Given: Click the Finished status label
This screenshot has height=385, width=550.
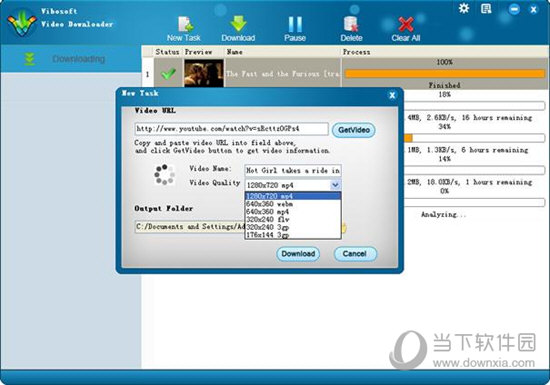Looking at the screenshot, I should 444,85.
